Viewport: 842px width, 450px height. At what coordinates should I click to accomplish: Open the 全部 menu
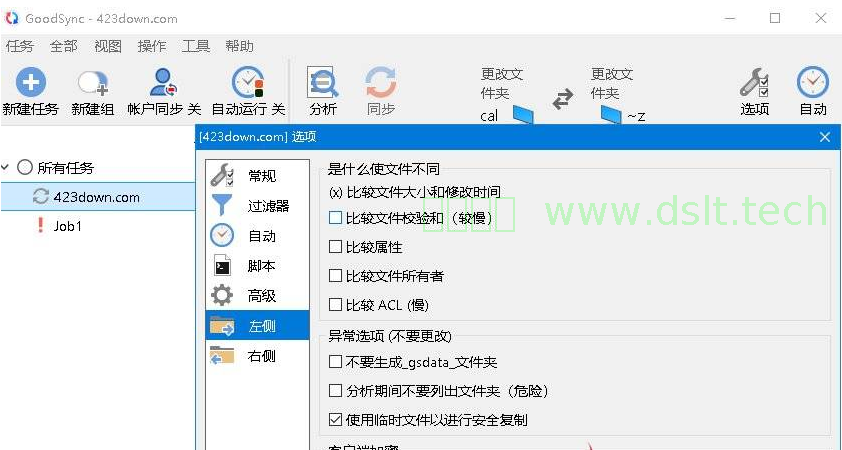63,46
